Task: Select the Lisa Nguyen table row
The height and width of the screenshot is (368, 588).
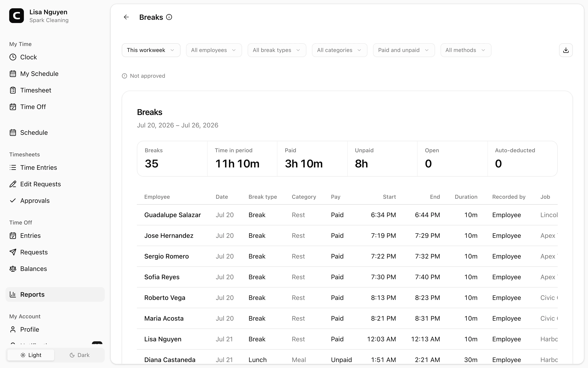Action: coord(347,339)
